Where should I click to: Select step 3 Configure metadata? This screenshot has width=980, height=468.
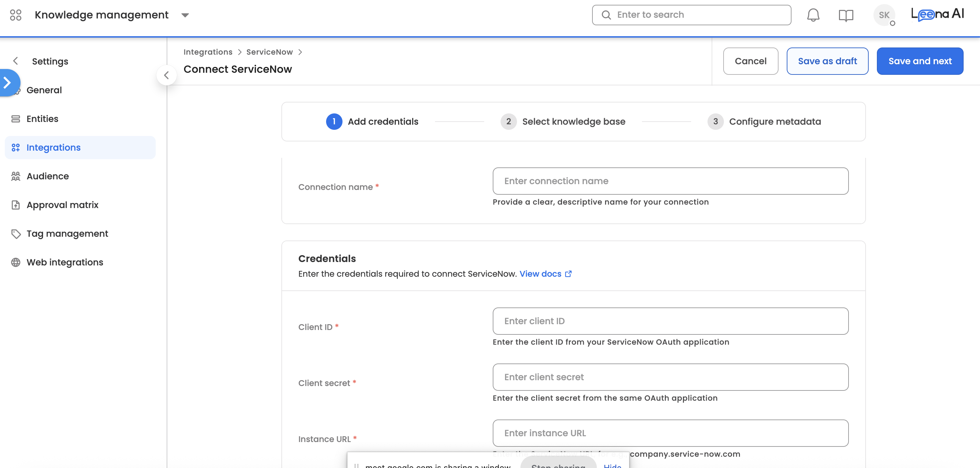tap(764, 121)
